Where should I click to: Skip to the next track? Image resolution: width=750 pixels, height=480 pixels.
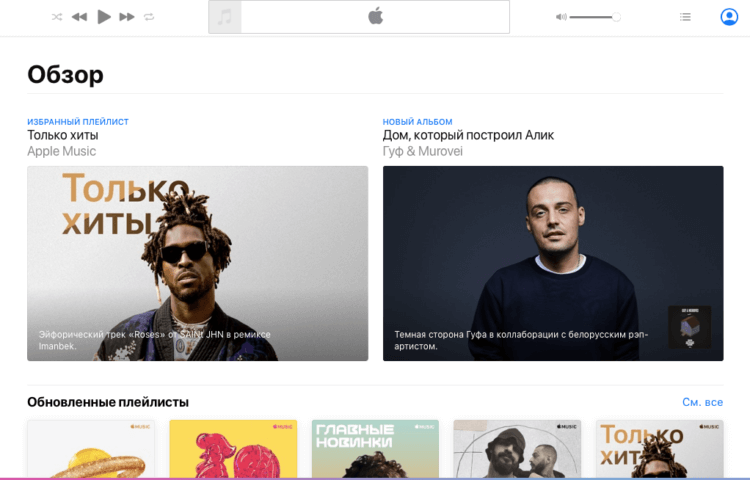(x=127, y=17)
